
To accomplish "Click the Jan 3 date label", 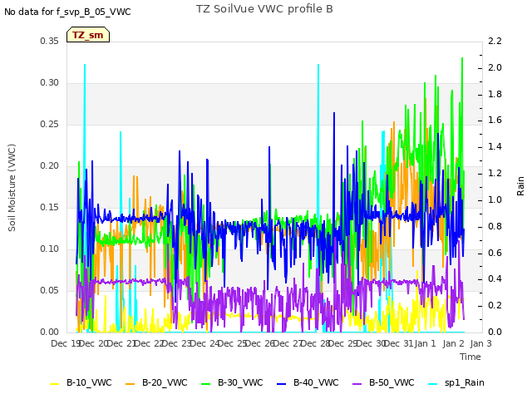I will [x=480, y=343].
